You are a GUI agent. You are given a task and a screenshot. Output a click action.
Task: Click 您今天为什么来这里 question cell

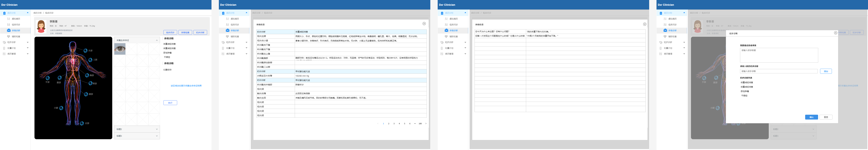click(500, 32)
